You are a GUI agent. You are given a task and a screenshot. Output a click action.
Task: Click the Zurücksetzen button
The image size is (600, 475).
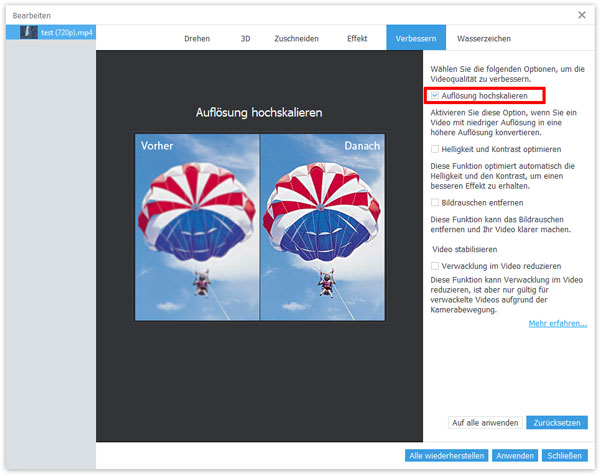(557, 423)
